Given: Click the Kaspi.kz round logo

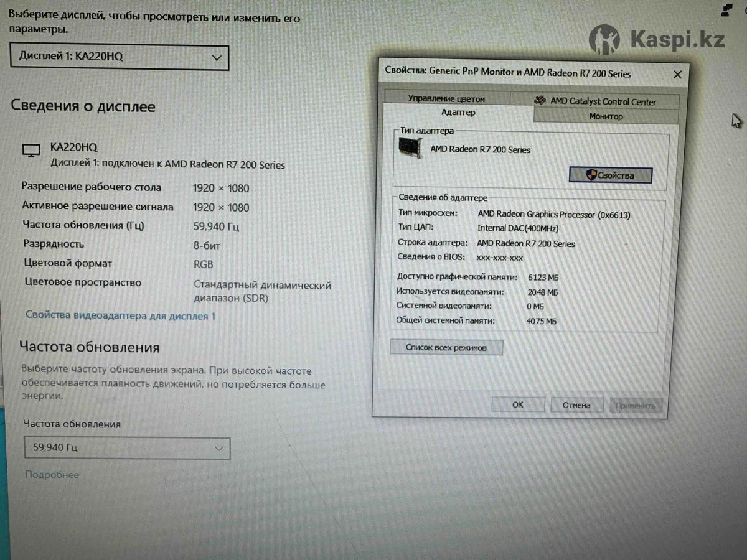Looking at the screenshot, I should tap(604, 40).
